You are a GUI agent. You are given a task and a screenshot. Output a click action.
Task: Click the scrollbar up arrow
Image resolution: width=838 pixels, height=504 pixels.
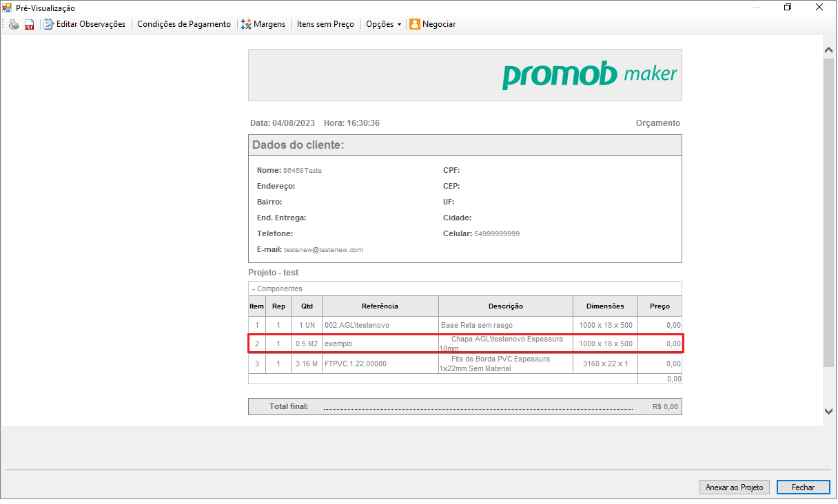coord(829,50)
